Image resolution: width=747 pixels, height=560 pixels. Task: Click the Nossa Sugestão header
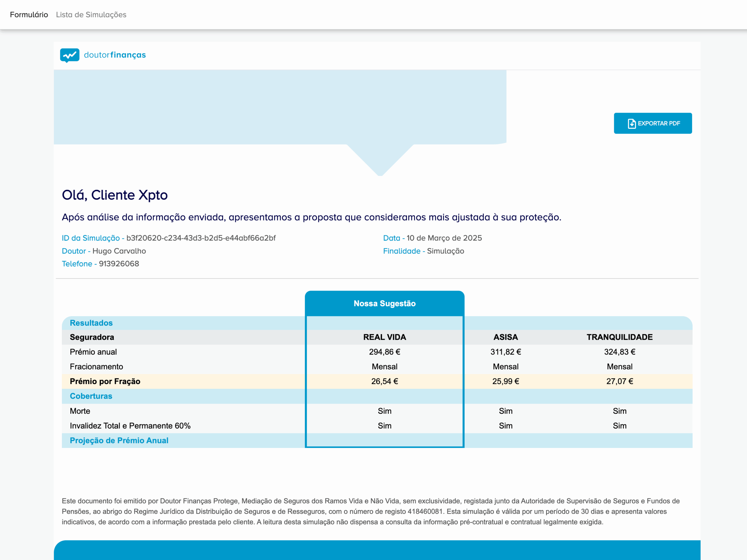coord(385,303)
